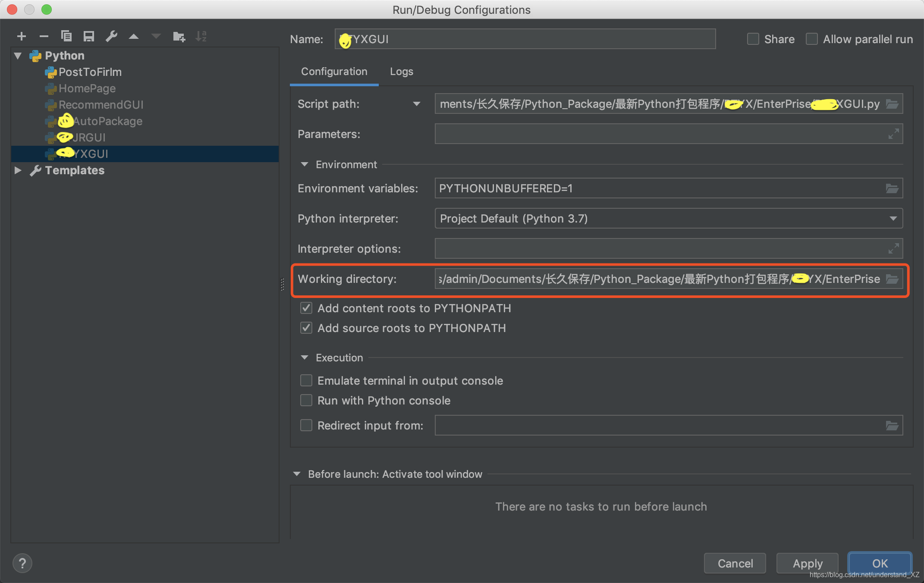Click the wrench Edit Templates icon
The image size is (924, 583).
click(x=111, y=36)
